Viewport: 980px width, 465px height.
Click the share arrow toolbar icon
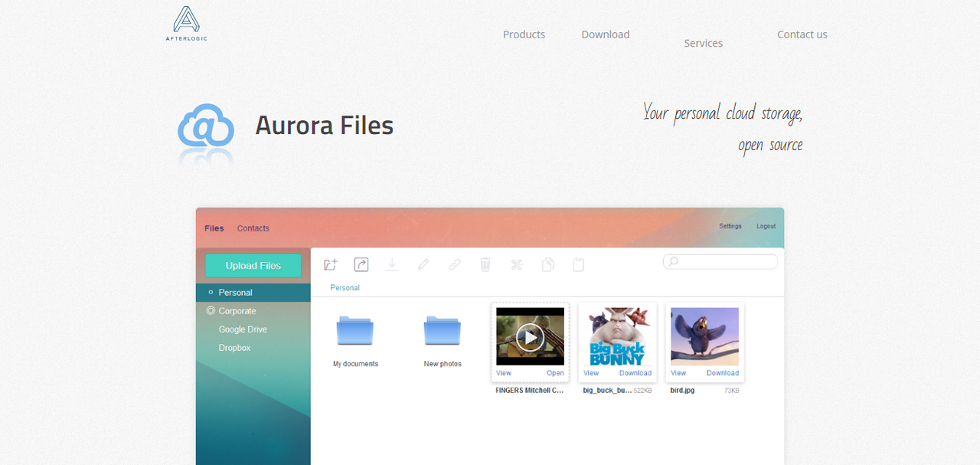pos(361,264)
